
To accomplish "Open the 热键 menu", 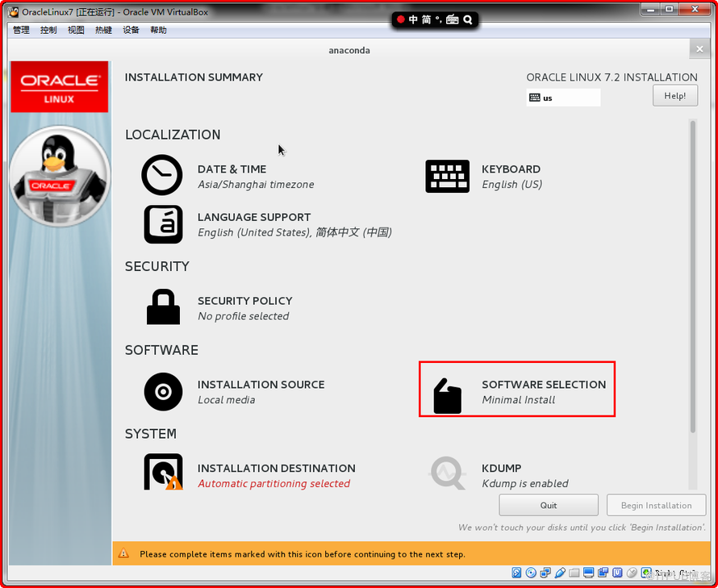I will point(103,30).
